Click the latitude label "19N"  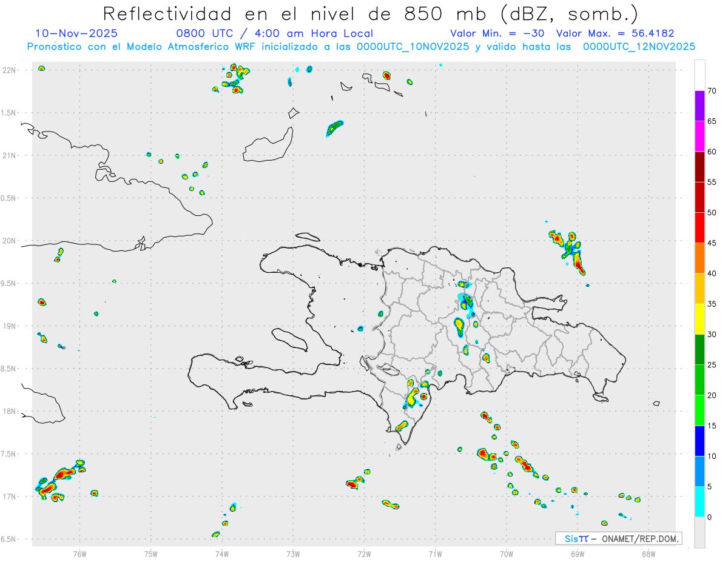click(x=10, y=326)
